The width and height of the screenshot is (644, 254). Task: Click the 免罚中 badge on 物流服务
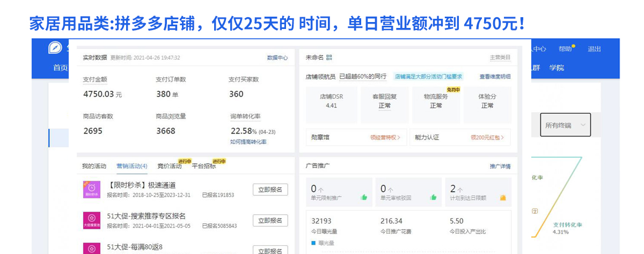(x=453, y=90)
